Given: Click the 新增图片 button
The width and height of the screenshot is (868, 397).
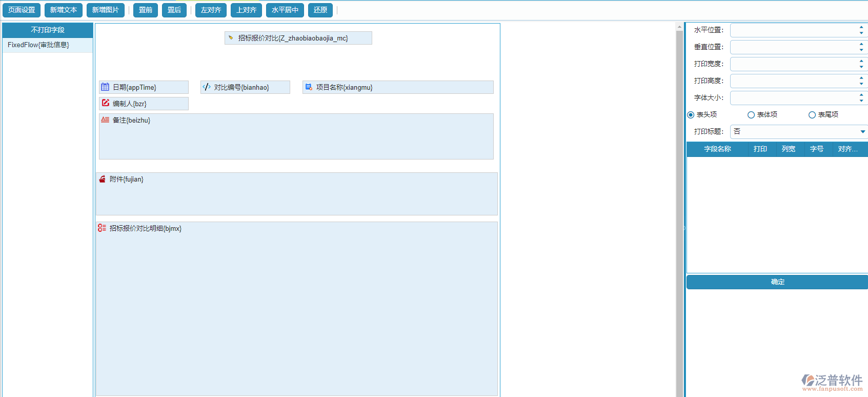Looking at the screenshot, I should click(x=105, y=10).
